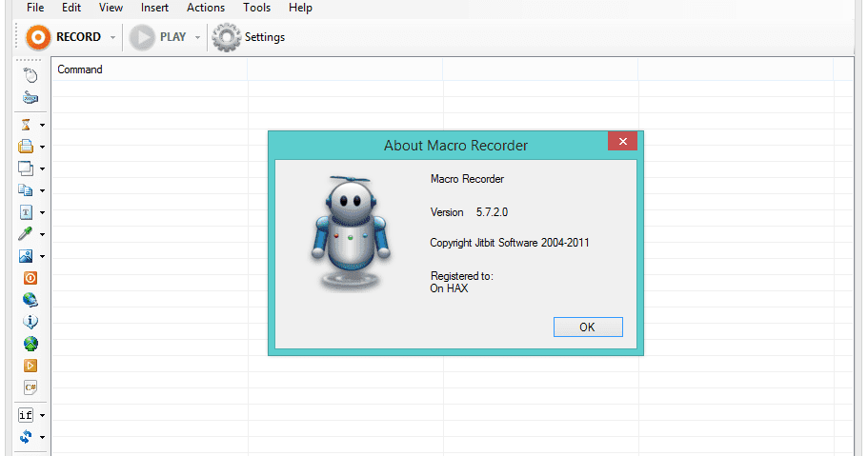Click 'Copyright Jitbit Software 2004-2011' text
Image resolution: width=868 pixels, height=456 pixels.
click(510, 243)
